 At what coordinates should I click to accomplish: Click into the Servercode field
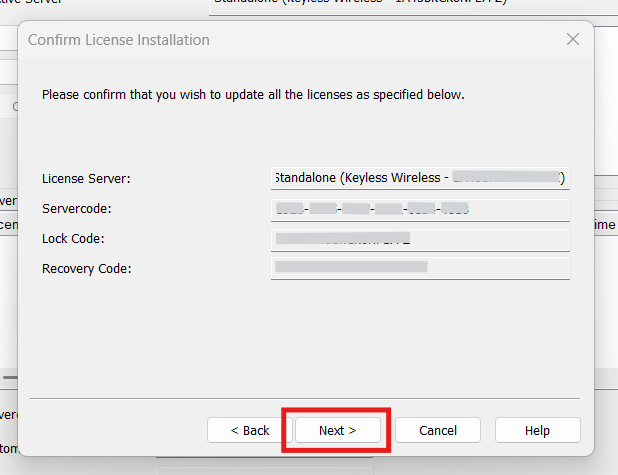(x=419, y=209)
